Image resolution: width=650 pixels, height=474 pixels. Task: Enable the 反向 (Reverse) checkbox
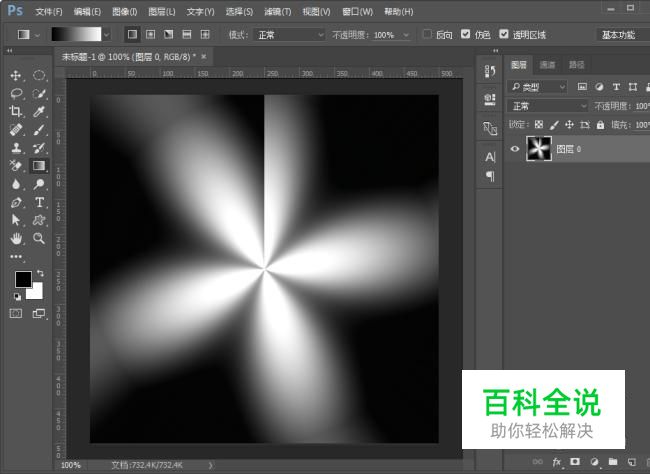point(427,34)
